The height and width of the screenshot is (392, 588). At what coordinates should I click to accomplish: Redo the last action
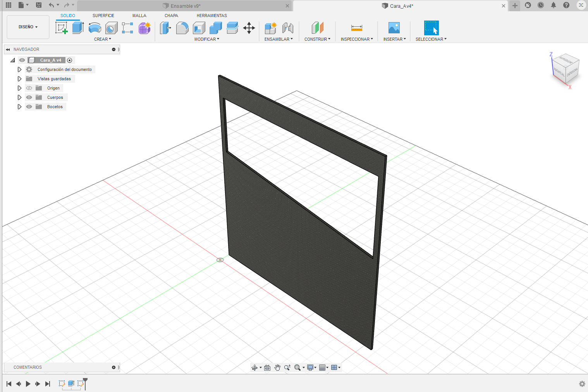click(67, 5)
